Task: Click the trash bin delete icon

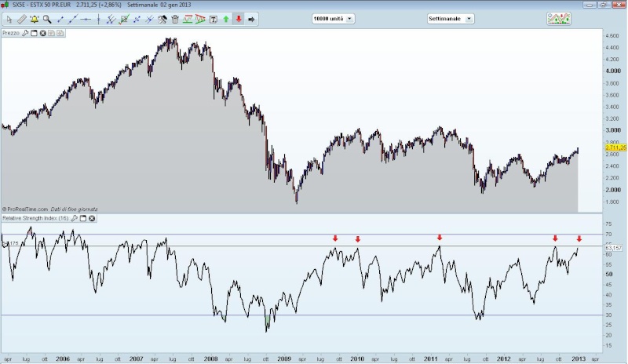Action: coord(174,20)
